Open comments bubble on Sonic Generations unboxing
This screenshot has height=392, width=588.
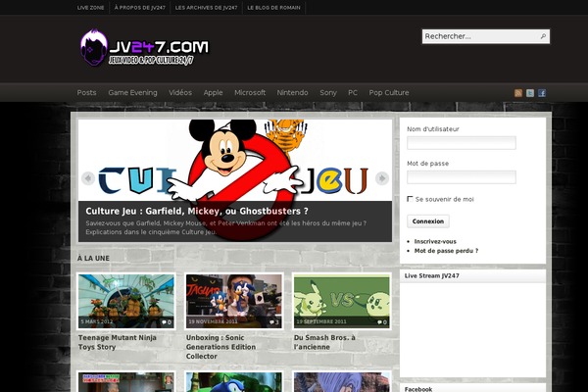(x=274, y=322)
